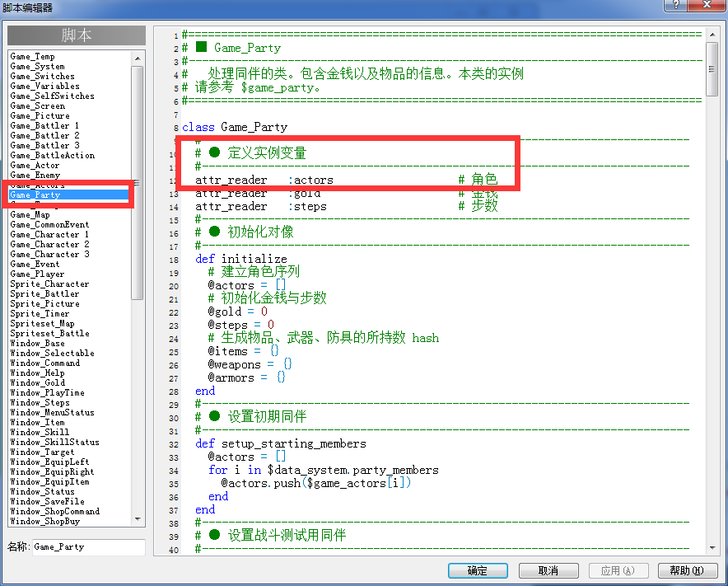This screenshot has width=728, height=586.
Task: Click the 'def setup_starting_members' code line
Action: point(281,443)
